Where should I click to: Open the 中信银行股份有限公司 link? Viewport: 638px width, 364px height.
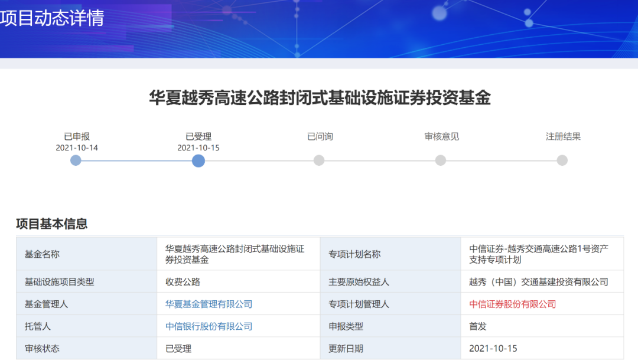pos(210,326)
